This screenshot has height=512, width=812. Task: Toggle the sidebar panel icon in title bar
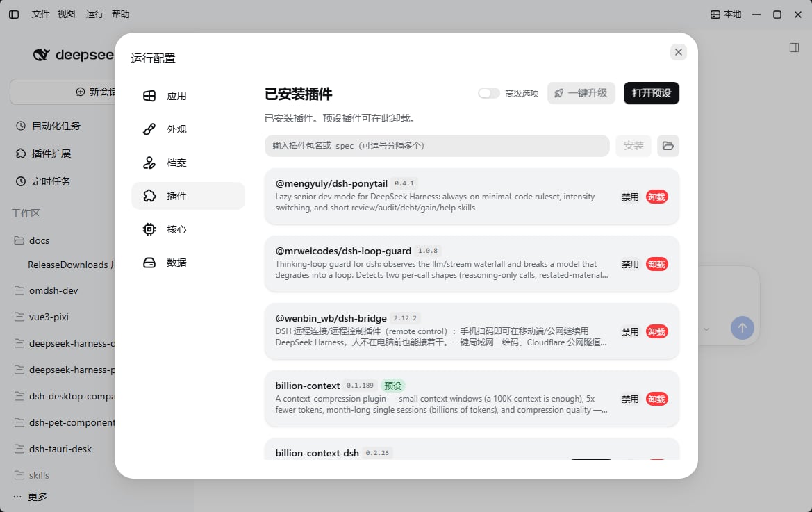14,15
